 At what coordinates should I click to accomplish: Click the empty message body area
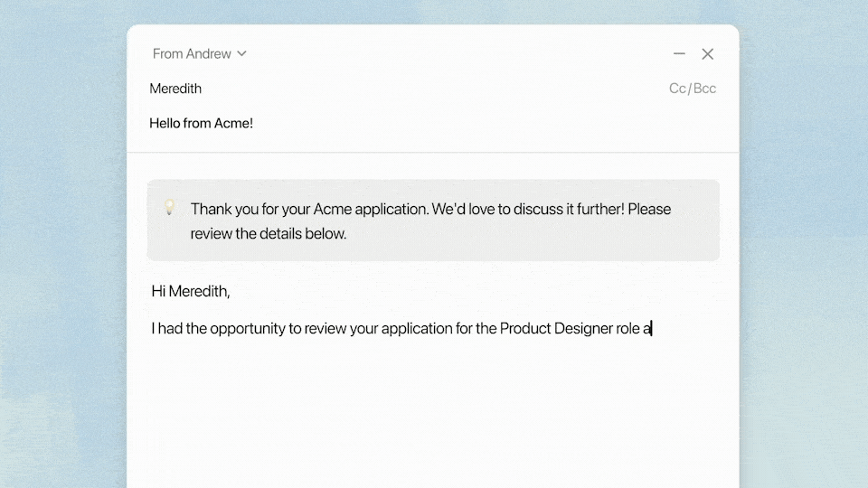click(x=432, y=407)
